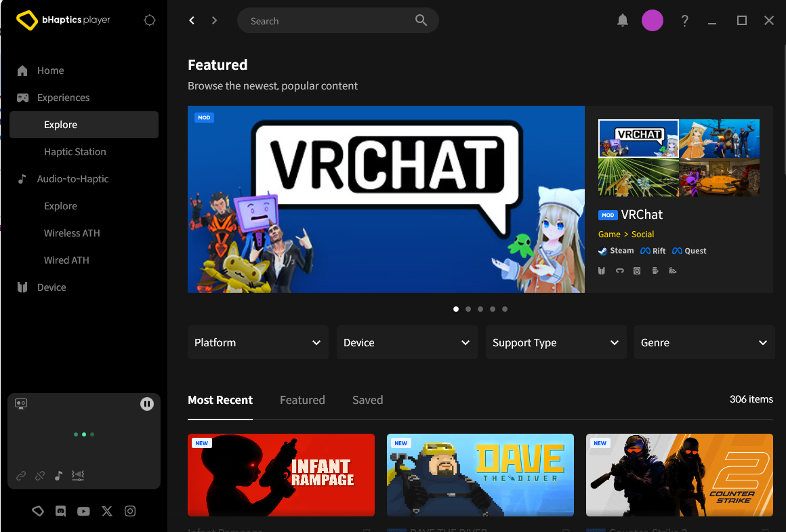Go back with the left arrow
This screenshot has height=532, width=786.
(192, 20)
